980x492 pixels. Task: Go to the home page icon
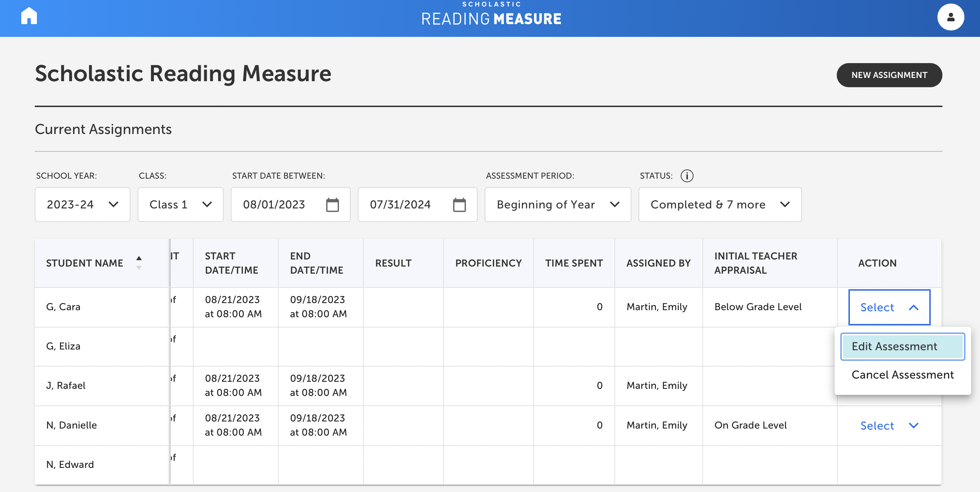[x=29, y=16]
